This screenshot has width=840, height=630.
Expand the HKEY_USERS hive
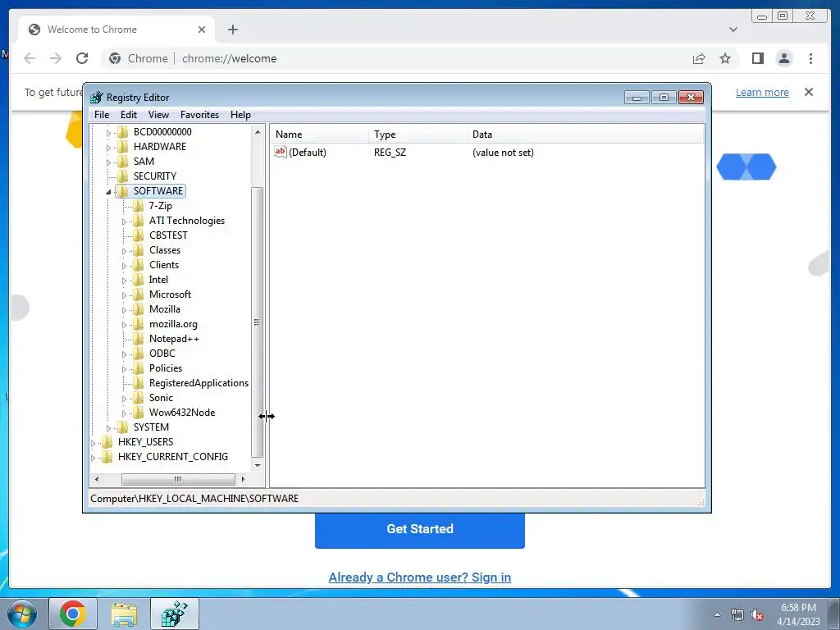pos(94,443)
